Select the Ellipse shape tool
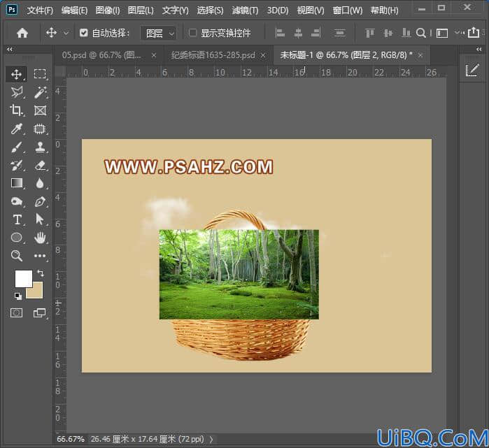489x448 pixels. [16, 238]
